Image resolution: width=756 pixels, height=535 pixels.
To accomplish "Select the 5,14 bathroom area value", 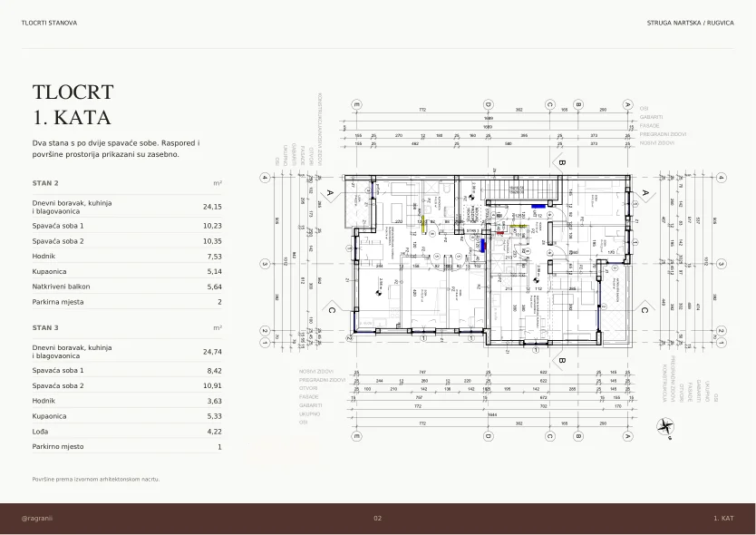I will (215, 272).
